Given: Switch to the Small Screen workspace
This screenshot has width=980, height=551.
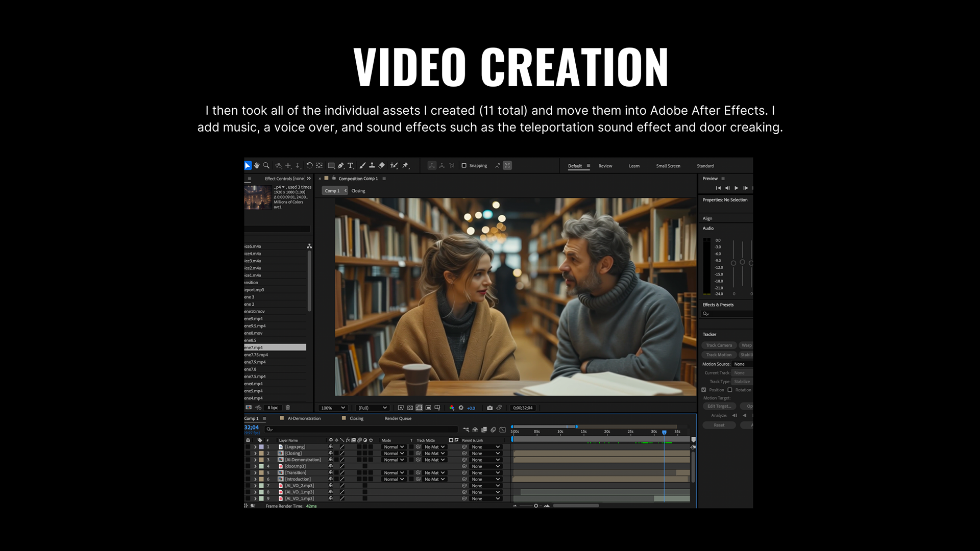Looking at the screenshot, I should [x=668, y=166].
